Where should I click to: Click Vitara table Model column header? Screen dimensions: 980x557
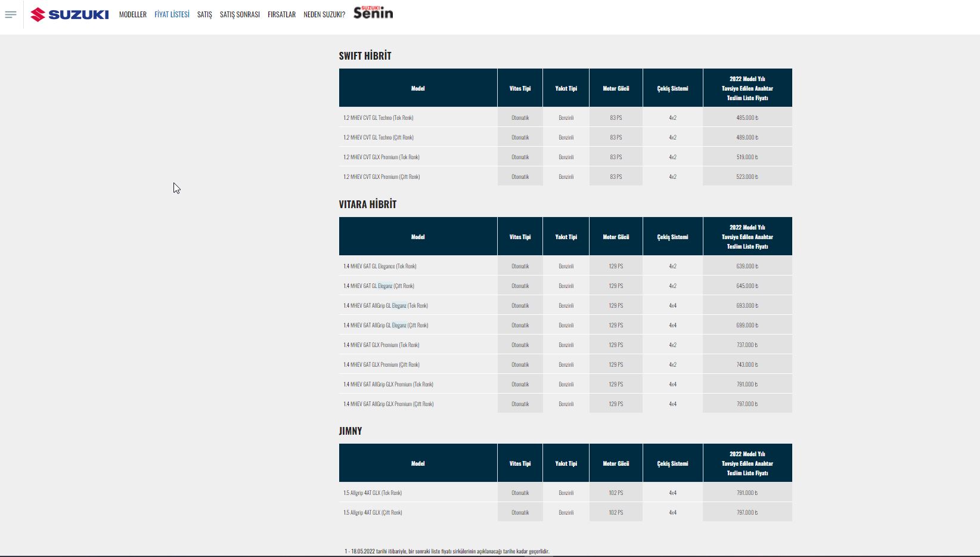(418, 236)
